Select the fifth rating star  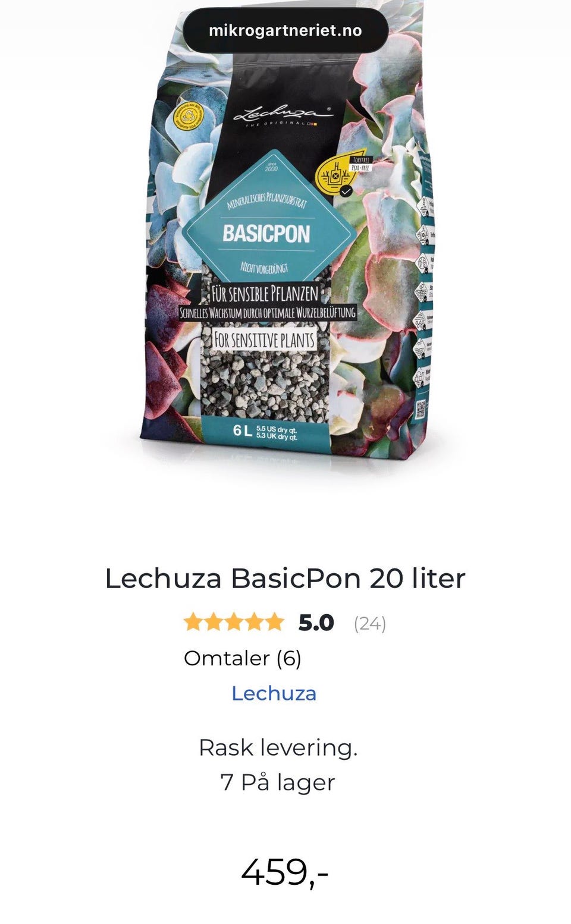(274, 623)
